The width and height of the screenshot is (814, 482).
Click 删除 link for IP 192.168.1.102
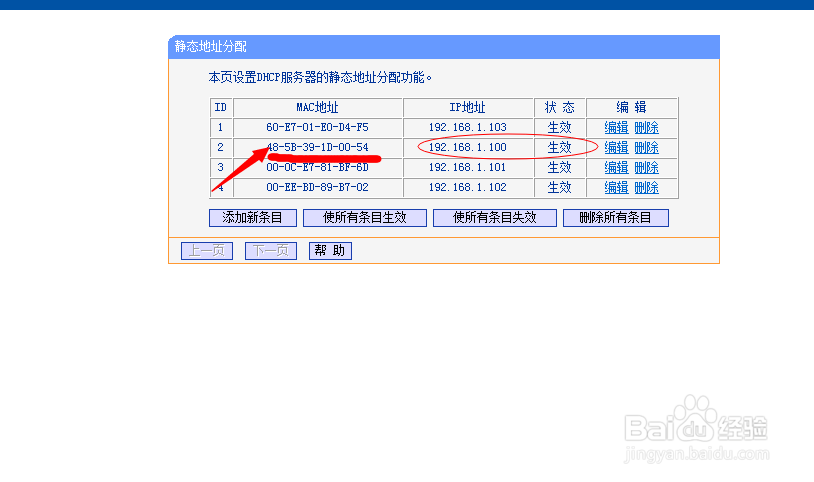click(646, 187)
